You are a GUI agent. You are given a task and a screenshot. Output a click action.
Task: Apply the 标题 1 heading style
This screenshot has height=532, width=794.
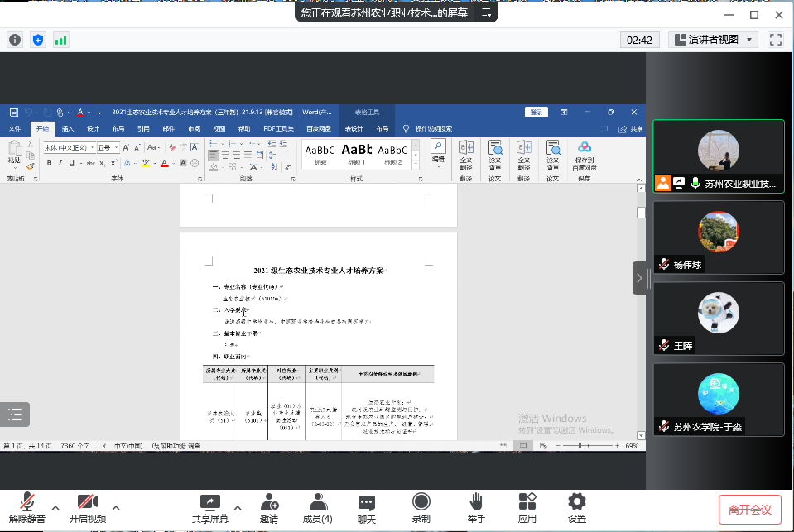(x=357, y=153)
